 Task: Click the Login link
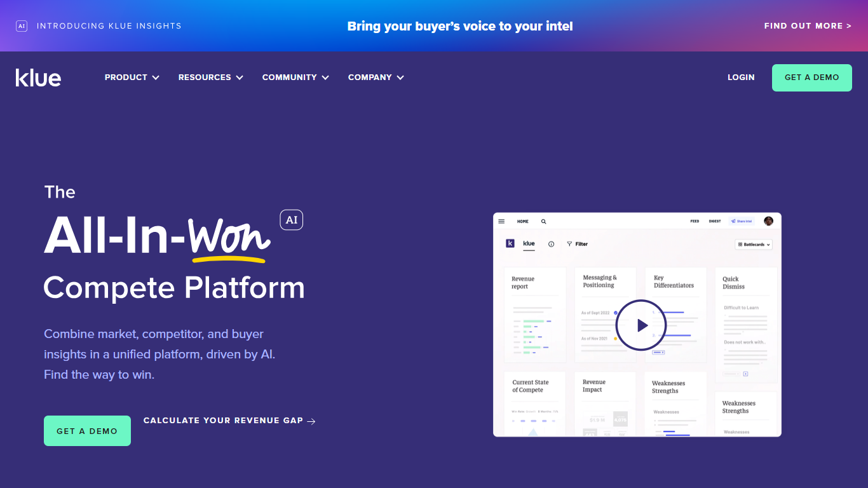click(741, 78)
